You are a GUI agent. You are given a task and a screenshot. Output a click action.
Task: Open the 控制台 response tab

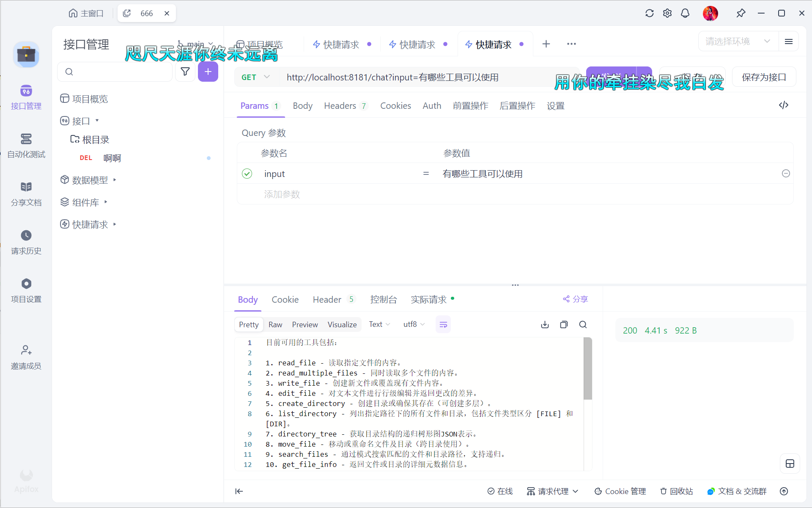pyautogui.click(x=383, y=300)
